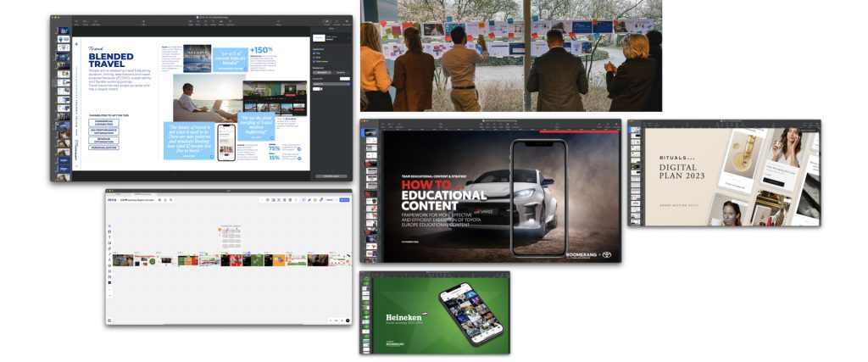The width and height of the screenshot is (868, 362).
Task: Open the Miro frames panel icon at bottom left
Action: click(110, 320)
